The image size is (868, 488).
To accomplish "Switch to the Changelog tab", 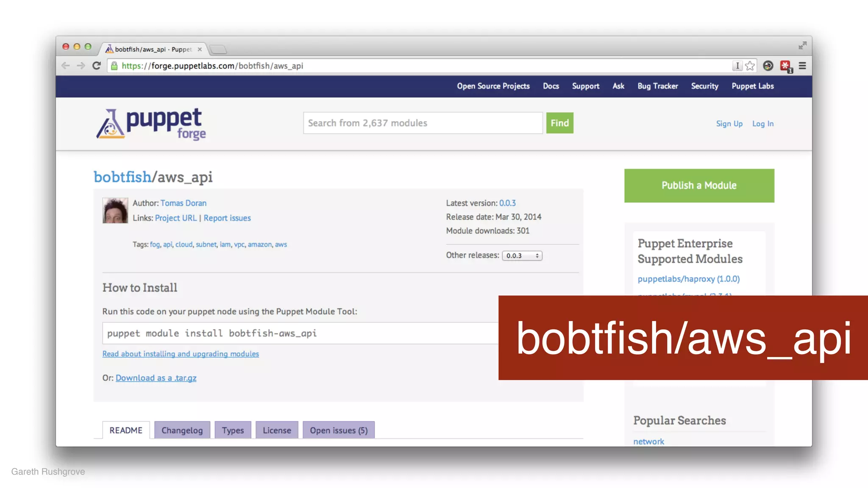I will 182,430.
